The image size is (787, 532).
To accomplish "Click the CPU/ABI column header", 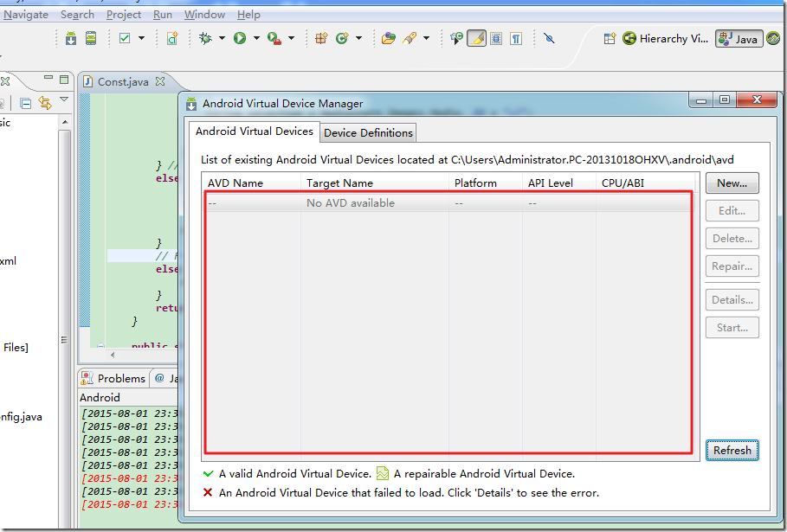I will tap(646, 183).
